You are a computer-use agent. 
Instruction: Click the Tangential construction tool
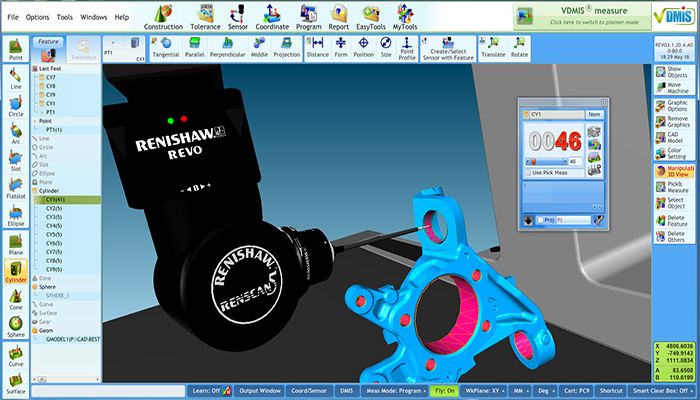click(x=166, y=48)
